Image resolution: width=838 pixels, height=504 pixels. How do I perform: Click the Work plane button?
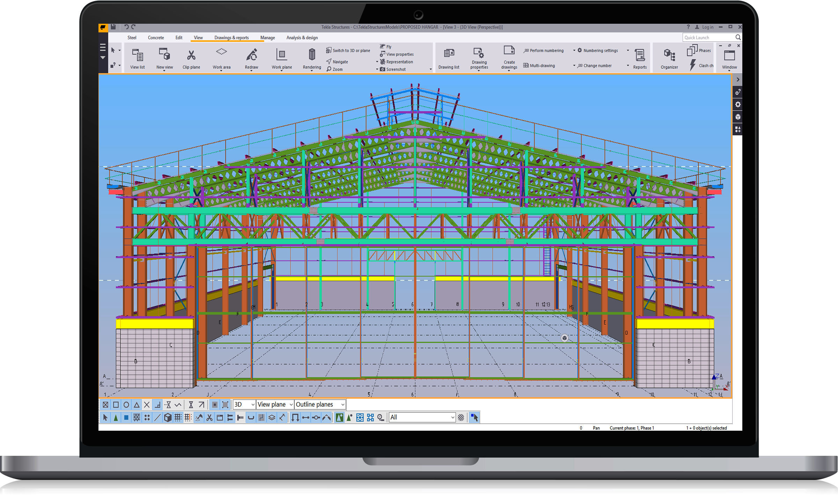pyautogui.click(x=281, y=58)
